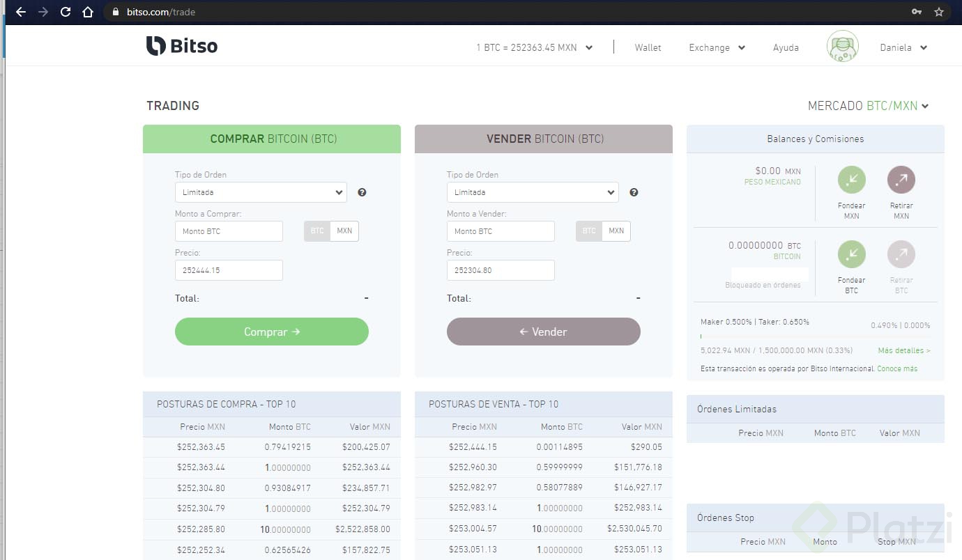Select BTC unit in Monto a Comprar

pos(317,231)
